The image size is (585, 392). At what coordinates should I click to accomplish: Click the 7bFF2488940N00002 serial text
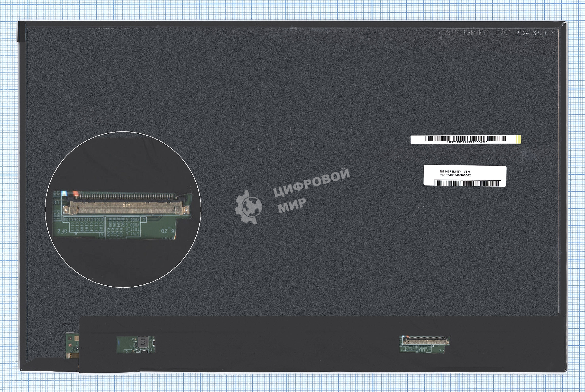[x=455, y=175]
